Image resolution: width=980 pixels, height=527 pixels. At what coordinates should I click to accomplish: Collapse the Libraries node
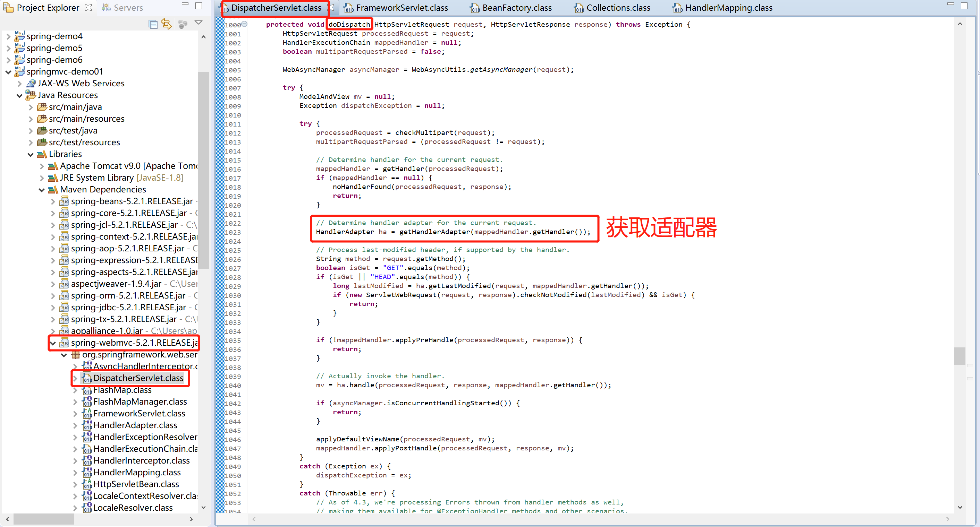tap(31, 154)
